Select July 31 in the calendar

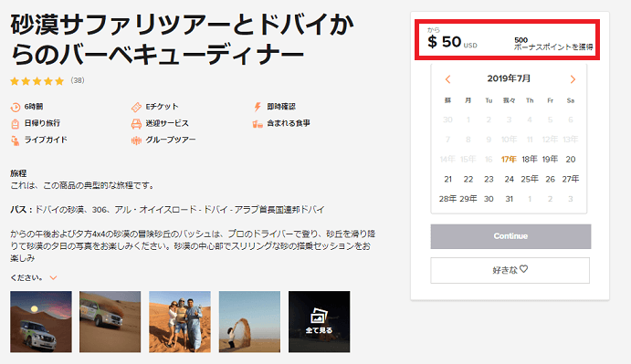click(509, 199)
